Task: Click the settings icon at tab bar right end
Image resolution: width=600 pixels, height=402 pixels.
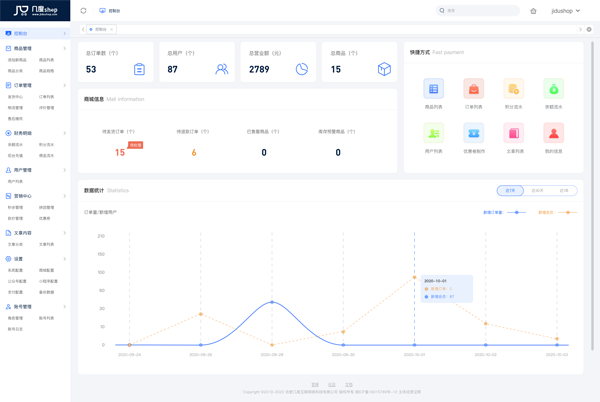Action: click(589, 29)
